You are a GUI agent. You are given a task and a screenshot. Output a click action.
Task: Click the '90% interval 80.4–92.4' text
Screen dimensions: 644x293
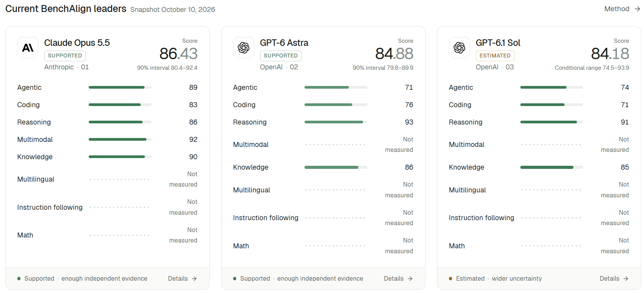click(x=167, y=68)
